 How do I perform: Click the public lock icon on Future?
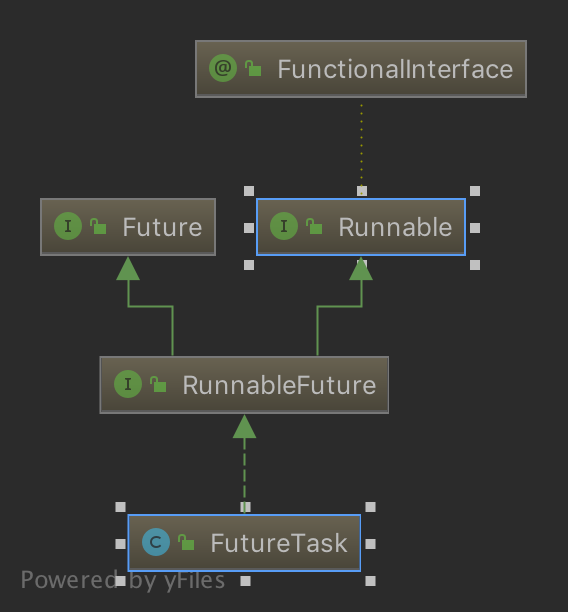98,226
